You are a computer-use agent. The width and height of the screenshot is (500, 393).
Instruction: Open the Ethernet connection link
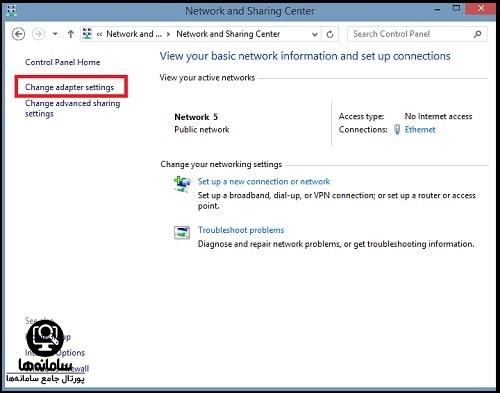point(420,129)
